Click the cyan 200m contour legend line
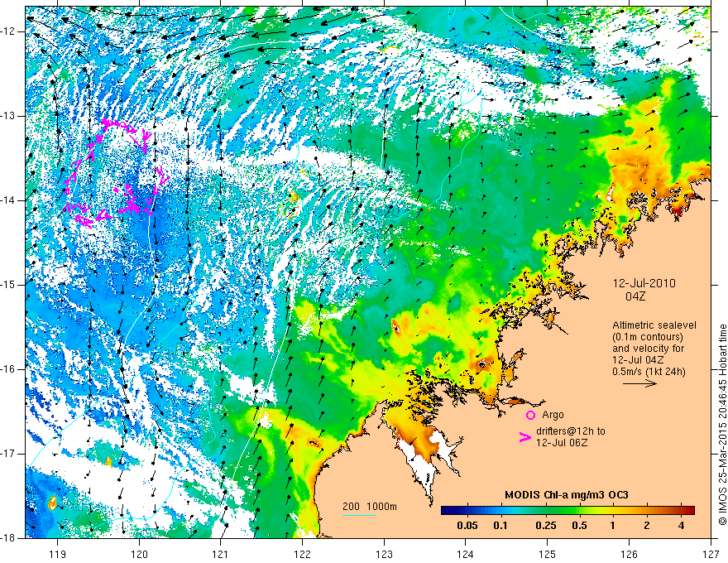Viewport: 728px width, 563px height. (359, 515)
